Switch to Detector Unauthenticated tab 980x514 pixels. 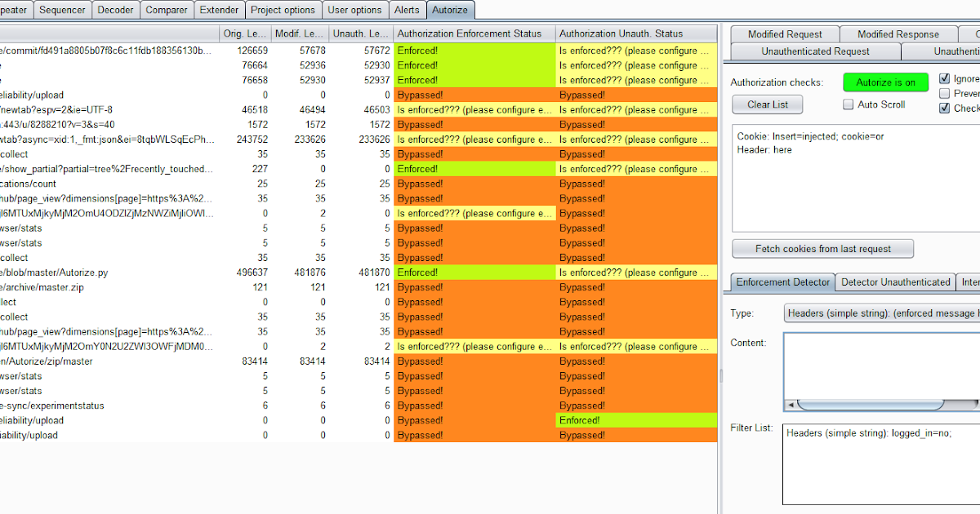click(x=895, y=281)
